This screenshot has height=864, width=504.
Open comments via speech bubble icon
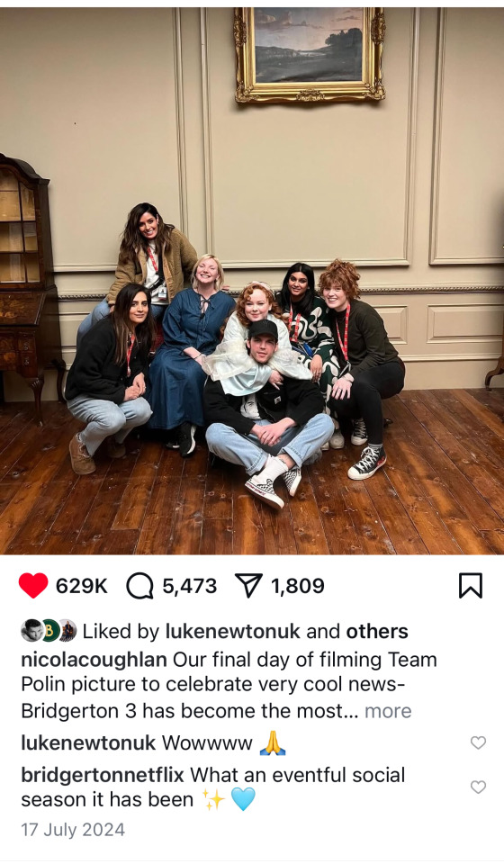[139, 585]
